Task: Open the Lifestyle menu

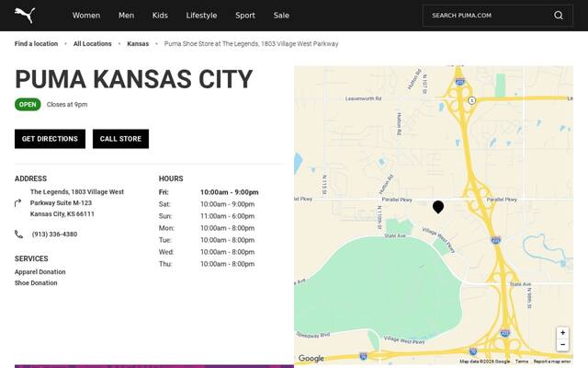Action: coord(202,16)
